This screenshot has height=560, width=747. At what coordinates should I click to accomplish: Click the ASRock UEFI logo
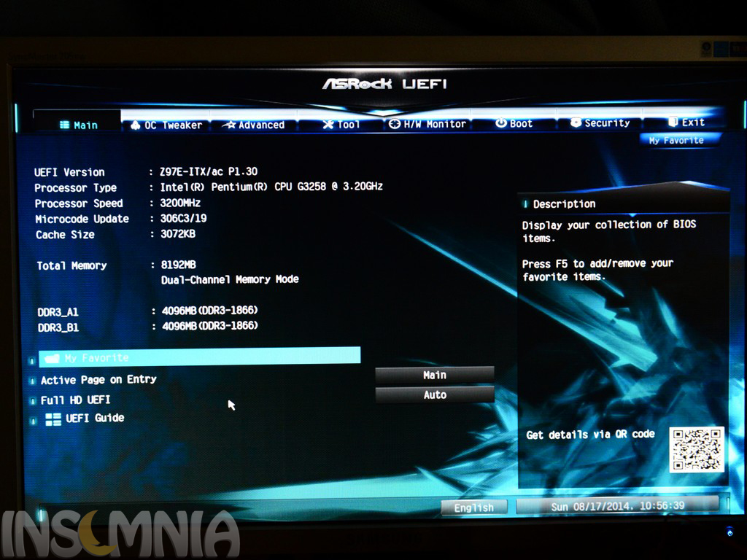tap(384, 85)
